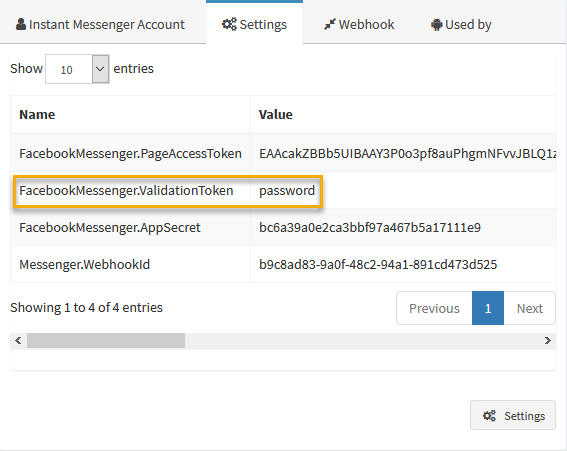Click the left scroll arrow of horizontal scrollbar

(18, 340)
